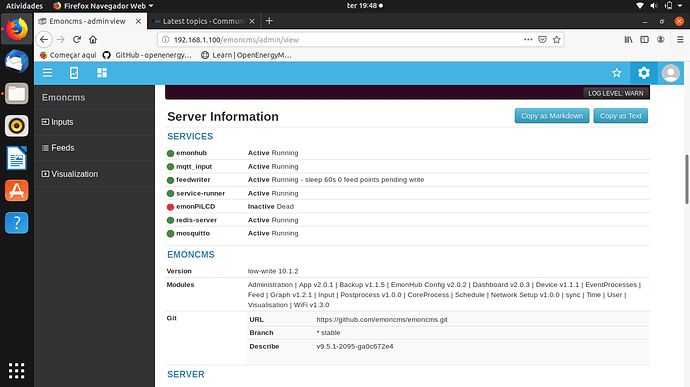Click the SERVICES section heading
This screenshot has width=690, height=387.
(190, 136)
